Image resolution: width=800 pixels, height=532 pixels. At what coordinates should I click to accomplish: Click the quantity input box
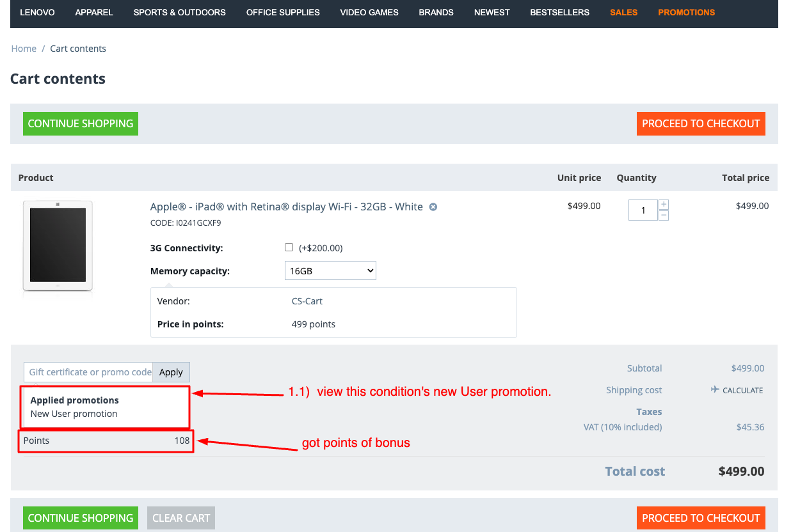pos(643,210)
